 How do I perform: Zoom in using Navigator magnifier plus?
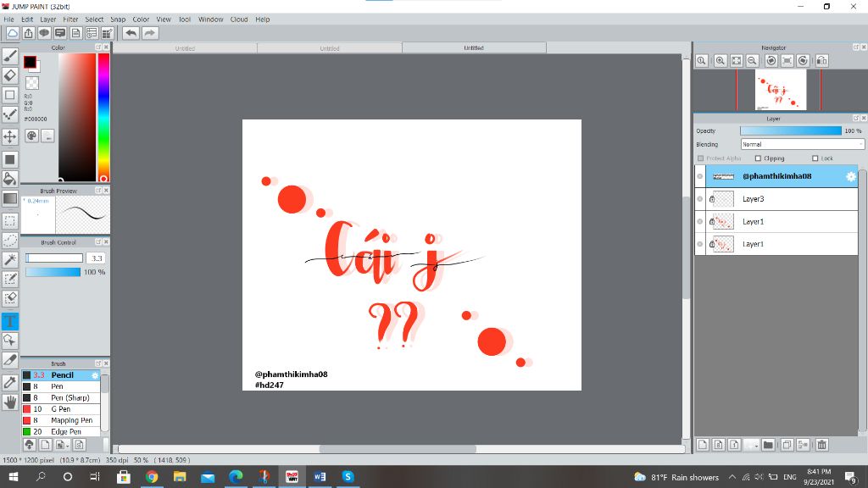(720, 60)
